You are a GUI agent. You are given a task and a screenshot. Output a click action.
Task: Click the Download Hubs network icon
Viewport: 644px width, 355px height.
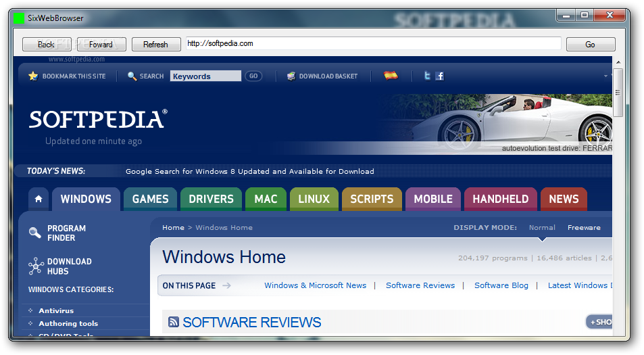[x=36, y=266]
